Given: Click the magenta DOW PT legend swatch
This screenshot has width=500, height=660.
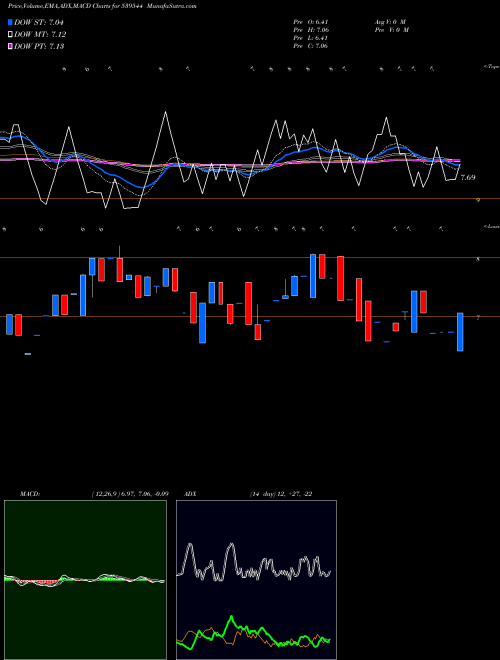Looking at the screenshot, I should pos(10,46).
